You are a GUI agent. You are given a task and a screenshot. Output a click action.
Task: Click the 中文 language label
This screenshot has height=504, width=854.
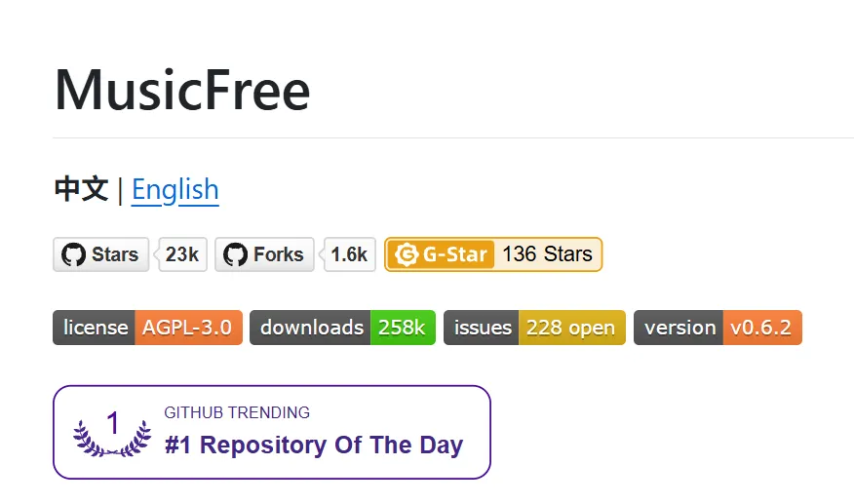pos(81,189)
